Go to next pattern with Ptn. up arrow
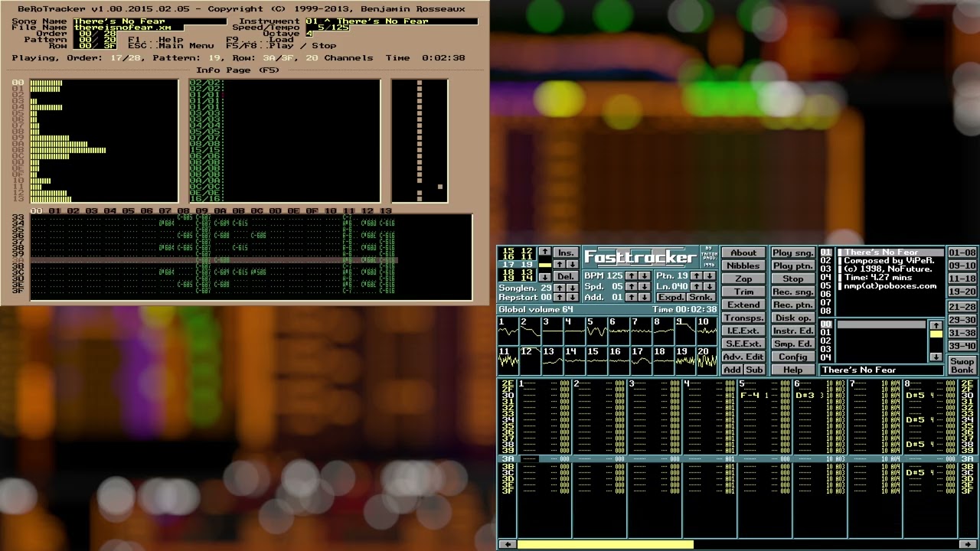The width and height of the screenshot is (980, 551). pyautogui.click(x=697, y=275)
